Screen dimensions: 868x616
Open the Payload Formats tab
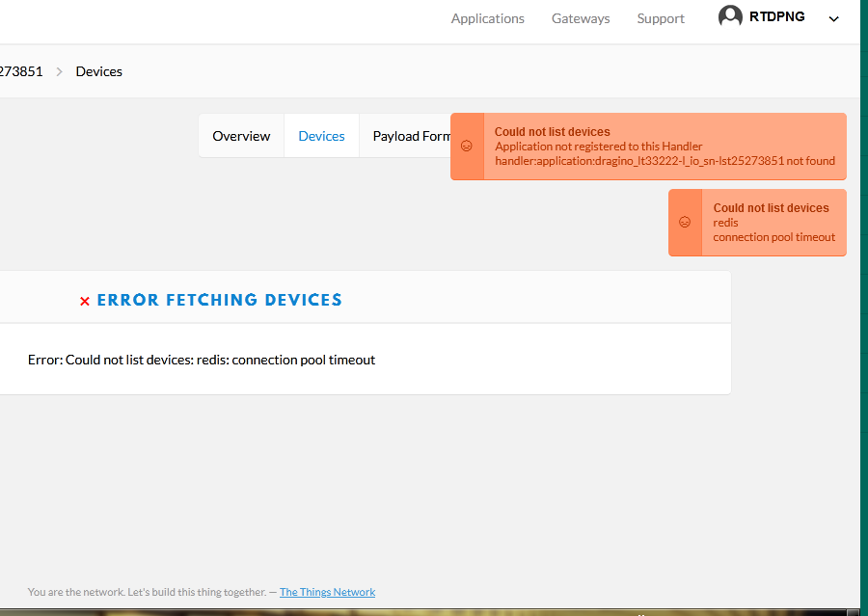click(411, 136)
